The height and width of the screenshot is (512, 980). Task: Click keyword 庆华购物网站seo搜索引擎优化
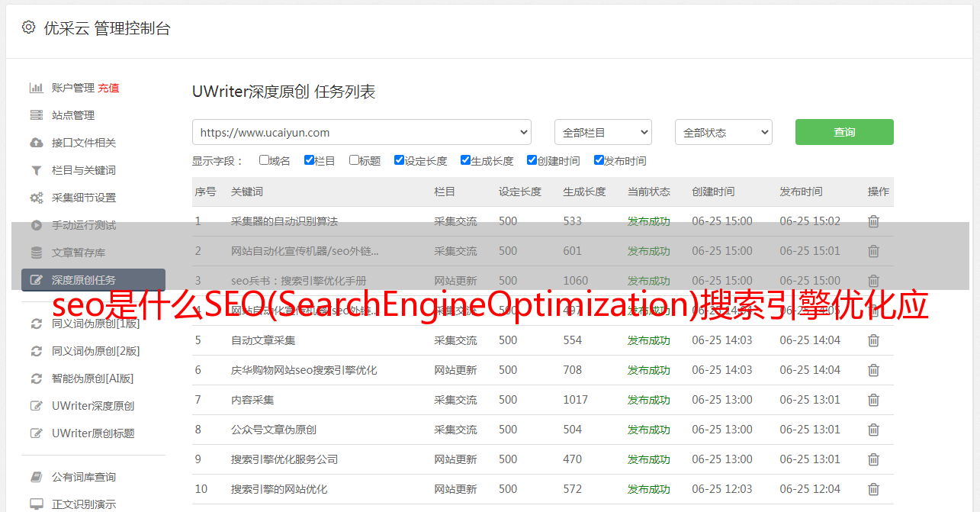click(x=304, y=370)
